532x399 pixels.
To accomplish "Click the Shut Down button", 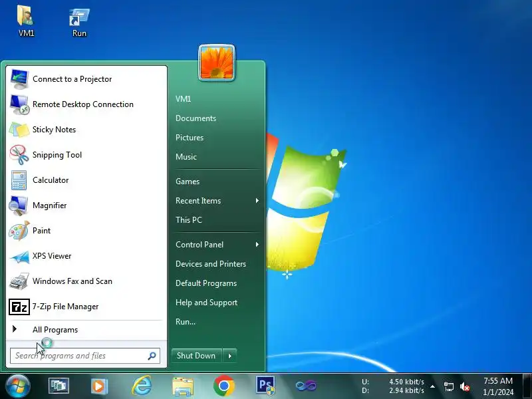I will pos(196,356).
